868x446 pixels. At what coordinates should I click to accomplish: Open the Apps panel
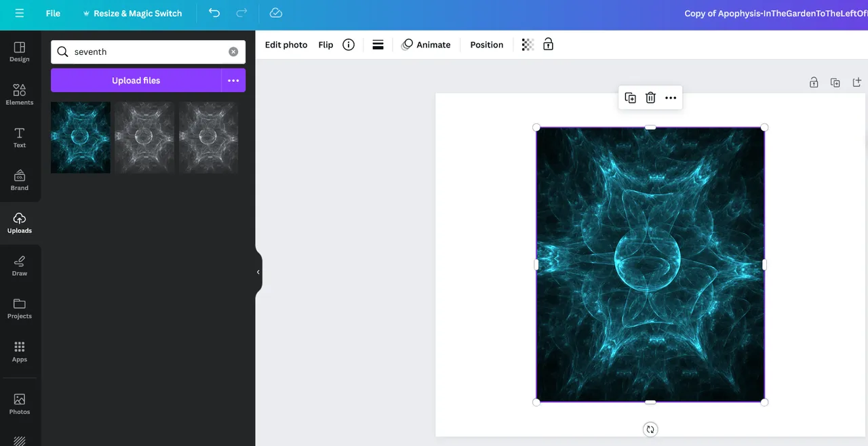click(x=20, y=352)
